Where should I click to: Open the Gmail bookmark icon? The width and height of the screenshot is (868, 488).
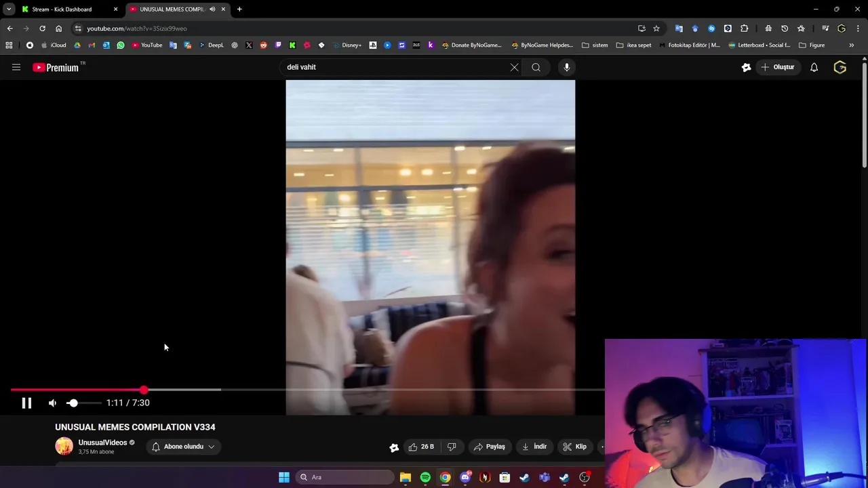tap(92, 45)
